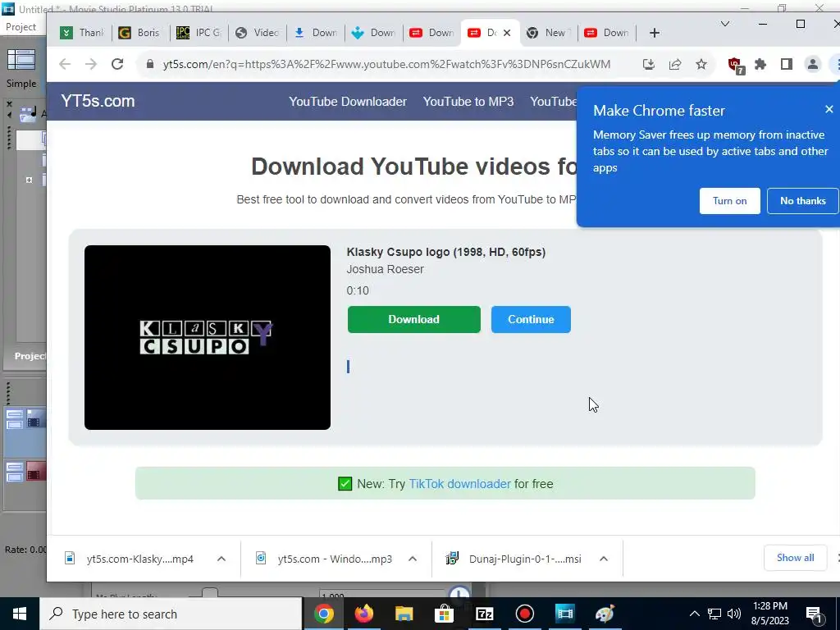The height and width of the screenshot is (630, 840).
Task: Click the Simple mode icon in Movie Studio
Action: coord(21,61)
